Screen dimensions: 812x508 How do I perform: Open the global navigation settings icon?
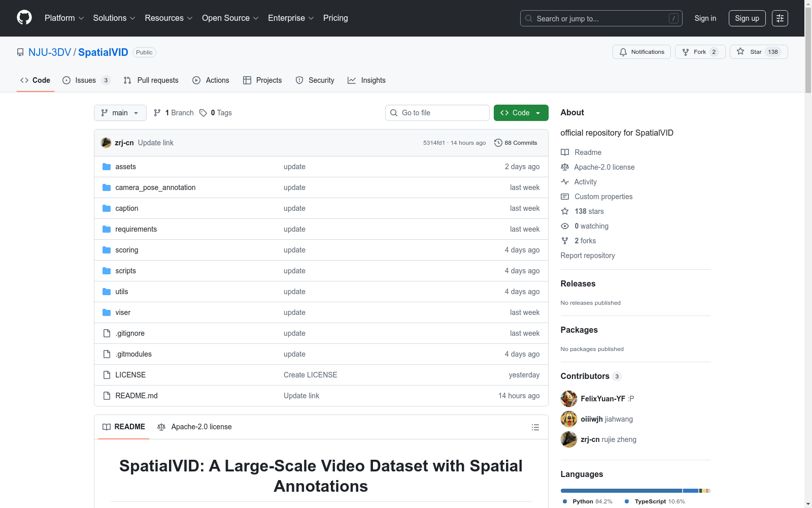pos(780,18)
